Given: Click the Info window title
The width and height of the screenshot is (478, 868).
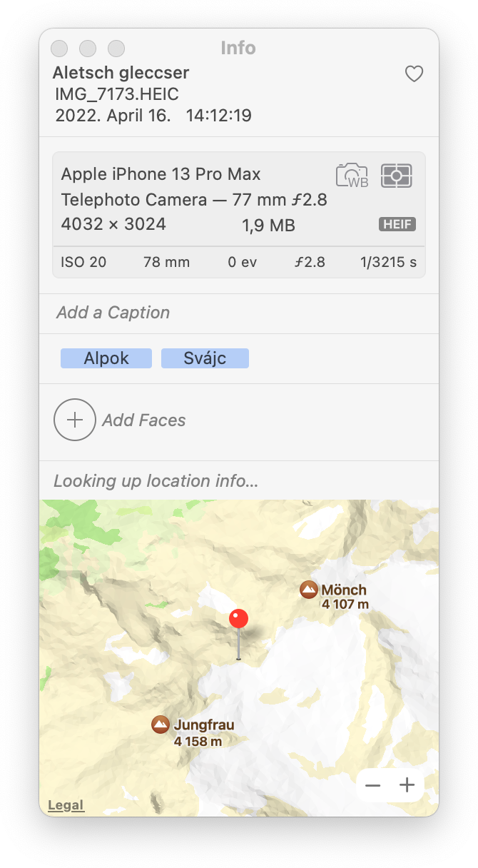Looking at the screenshot, I should tap(238, 48).
